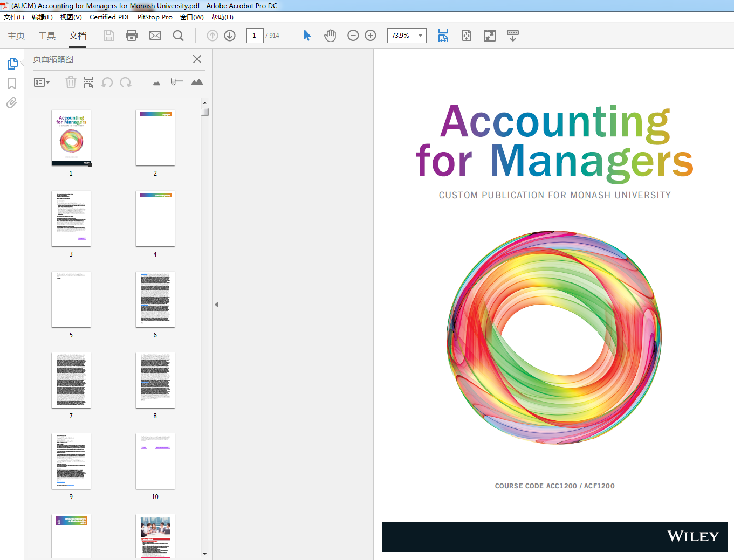Click the page number input field
This screenshot has width=734, height=560.
(255, 36)
